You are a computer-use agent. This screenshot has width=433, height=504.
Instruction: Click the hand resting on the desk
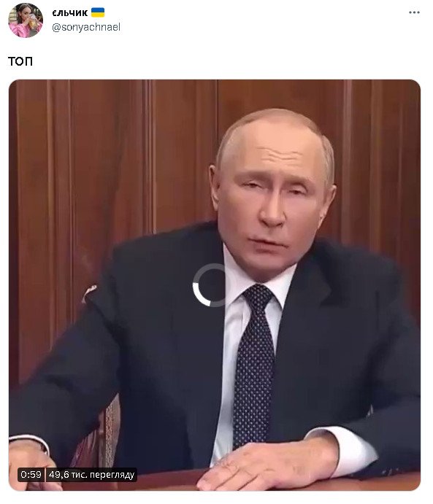(264, 463)
